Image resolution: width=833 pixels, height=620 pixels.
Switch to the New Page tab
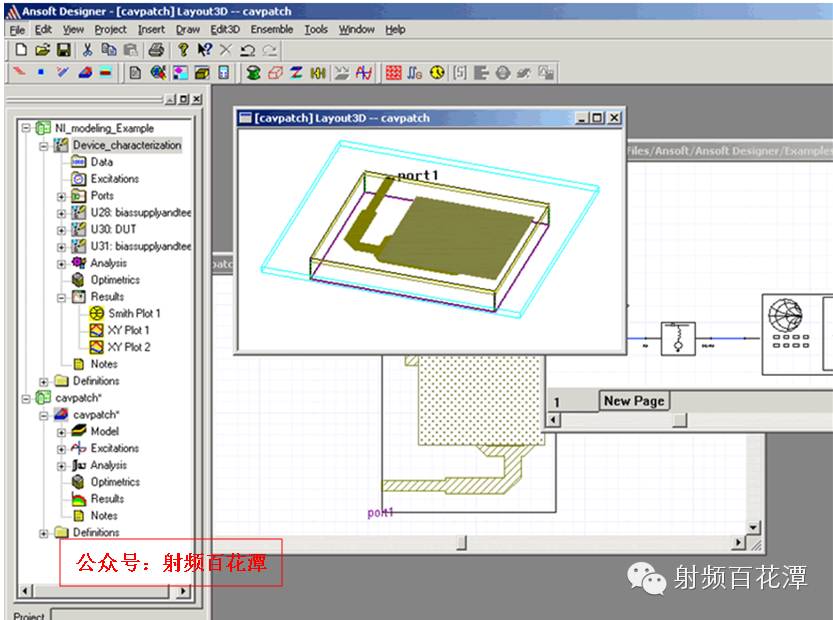point(634,401)
